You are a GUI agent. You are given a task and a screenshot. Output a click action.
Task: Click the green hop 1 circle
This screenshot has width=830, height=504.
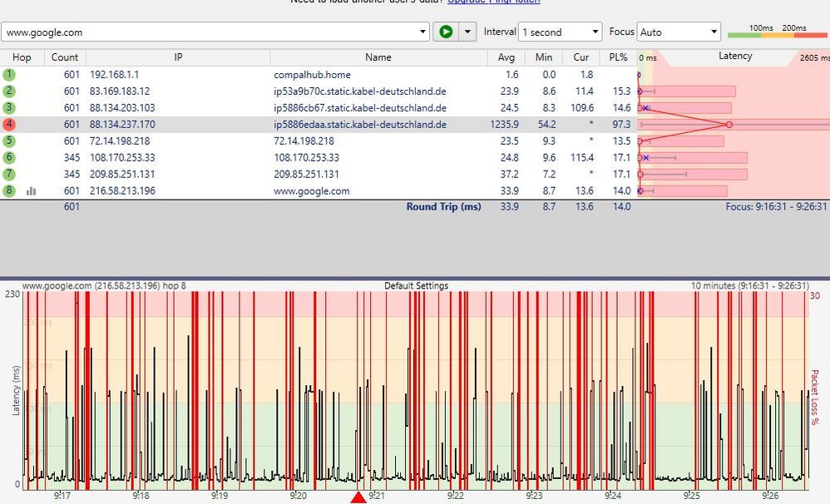coord(9,75)
